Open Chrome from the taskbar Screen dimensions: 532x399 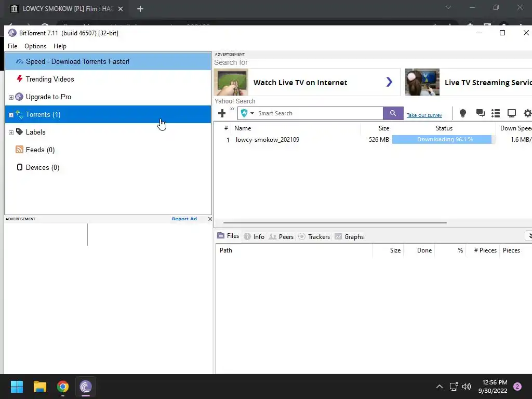63,387
